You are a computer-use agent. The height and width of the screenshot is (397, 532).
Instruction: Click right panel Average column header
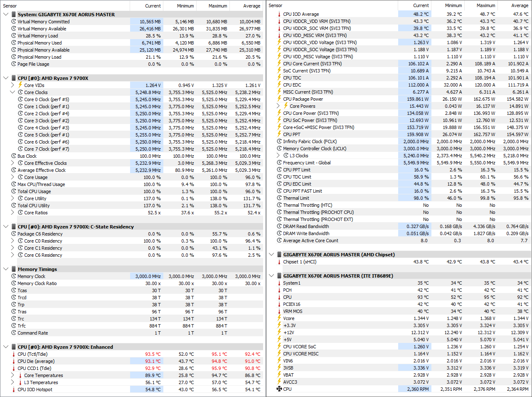pyautogui.click(x=515, y=5)
